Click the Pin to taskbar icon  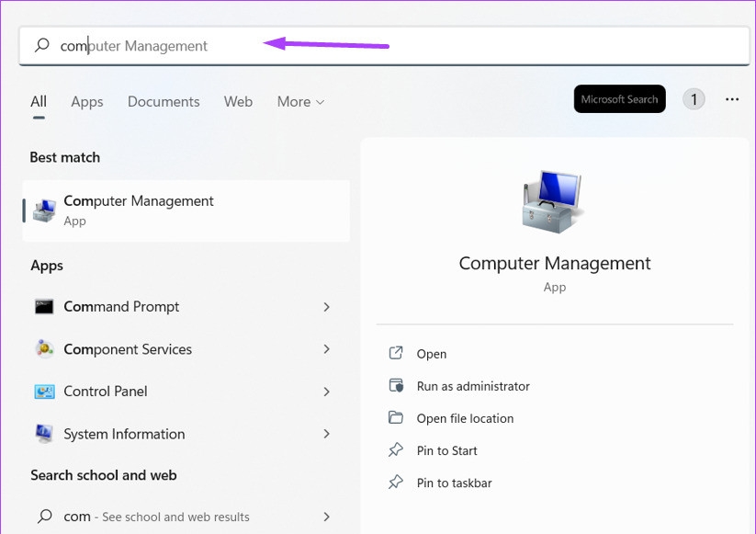395,483
